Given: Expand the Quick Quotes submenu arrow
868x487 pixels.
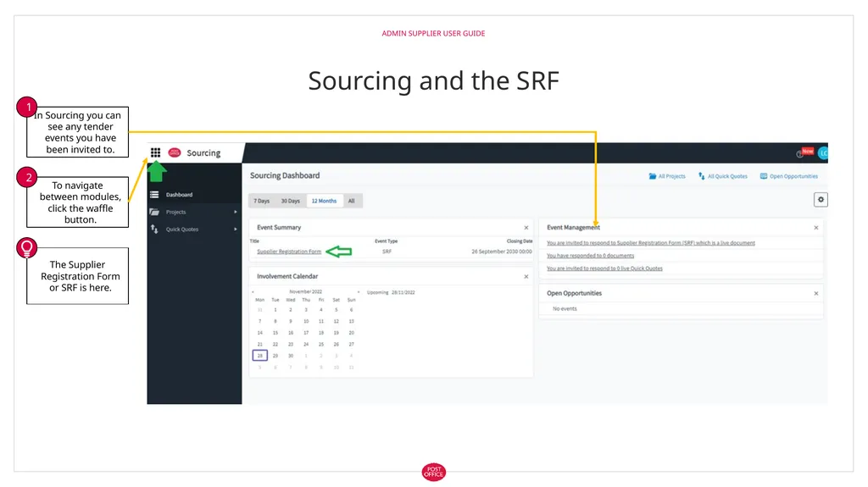Looking at the screenshot, I should 236,230.
